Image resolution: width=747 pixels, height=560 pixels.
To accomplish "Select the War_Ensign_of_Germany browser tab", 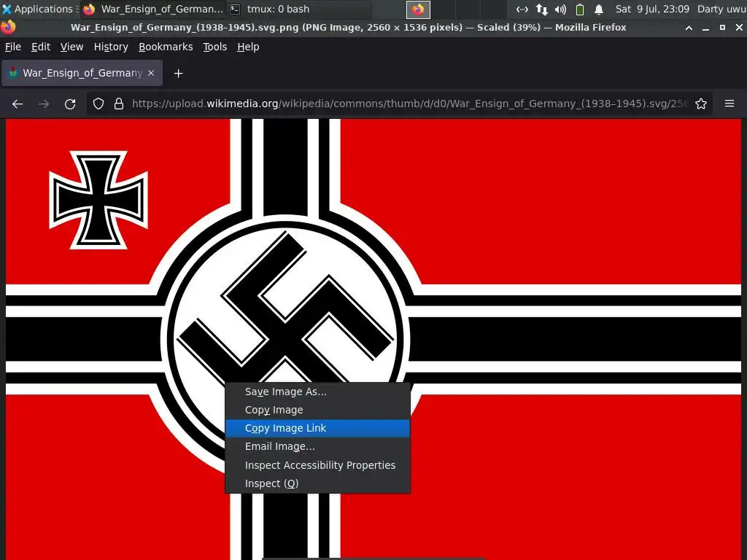I will (x=82, y=73).
